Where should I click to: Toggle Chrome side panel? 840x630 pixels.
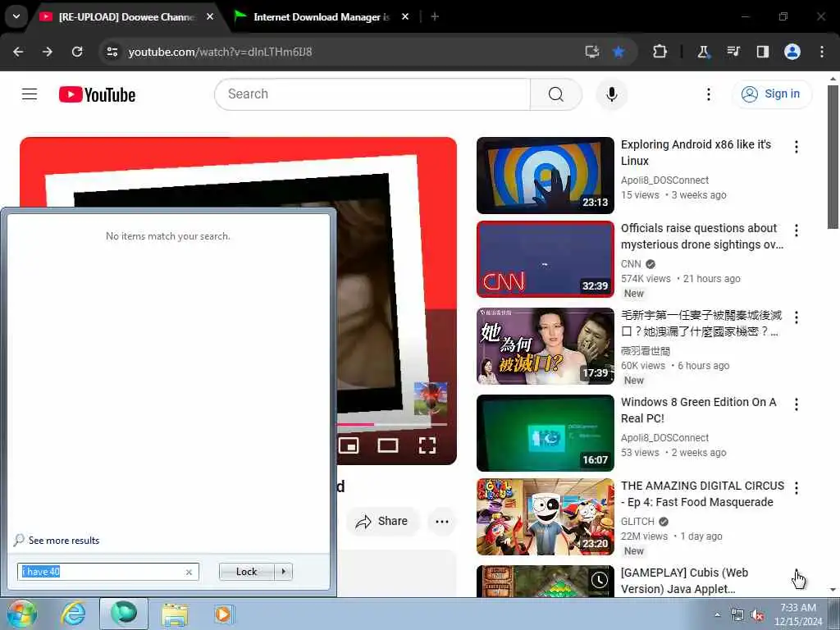[762, 52]
